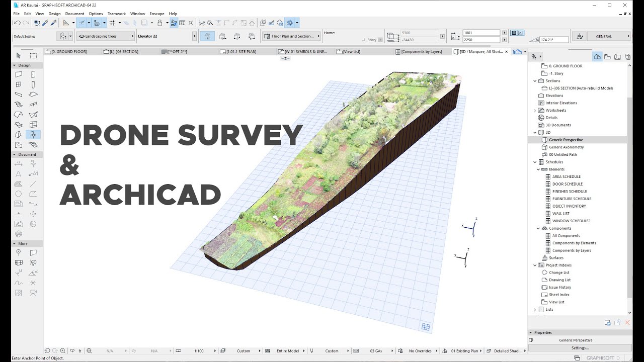Image resolution: width=644 pixels, height=362 pixels.
Task: Collapse the Schedules tree node
Action: tap(535, 162)
